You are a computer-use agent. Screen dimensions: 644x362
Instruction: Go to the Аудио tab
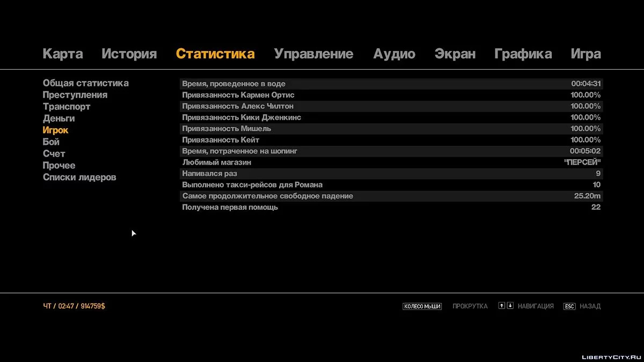point(394,54)
